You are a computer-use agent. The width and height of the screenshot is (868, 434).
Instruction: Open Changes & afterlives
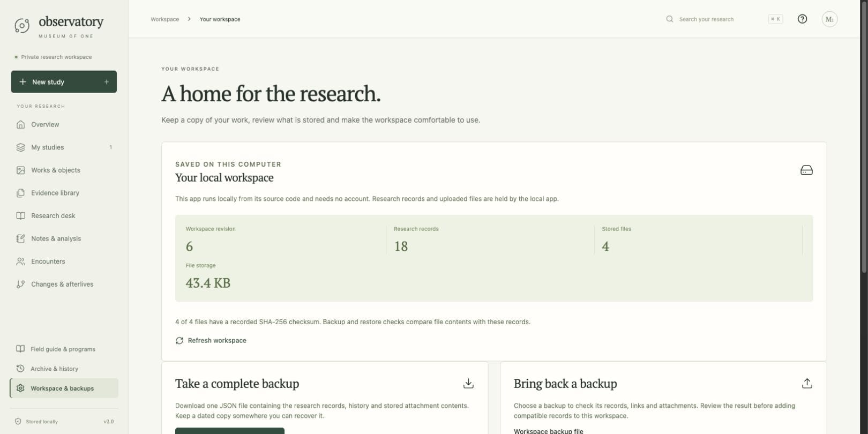click(x=64, y=285)
